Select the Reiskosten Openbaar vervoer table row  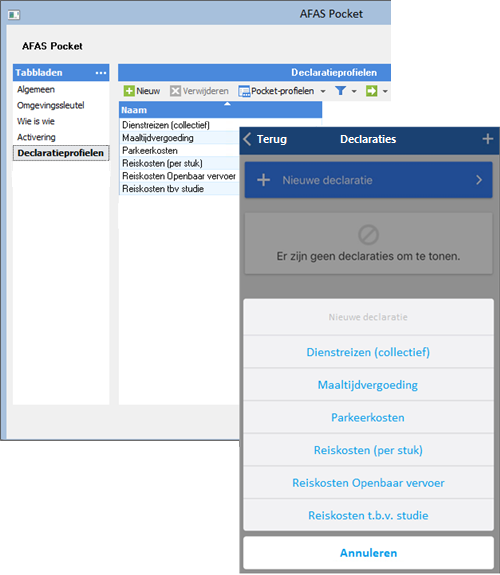pyautogui.click(x=180, y=176)
